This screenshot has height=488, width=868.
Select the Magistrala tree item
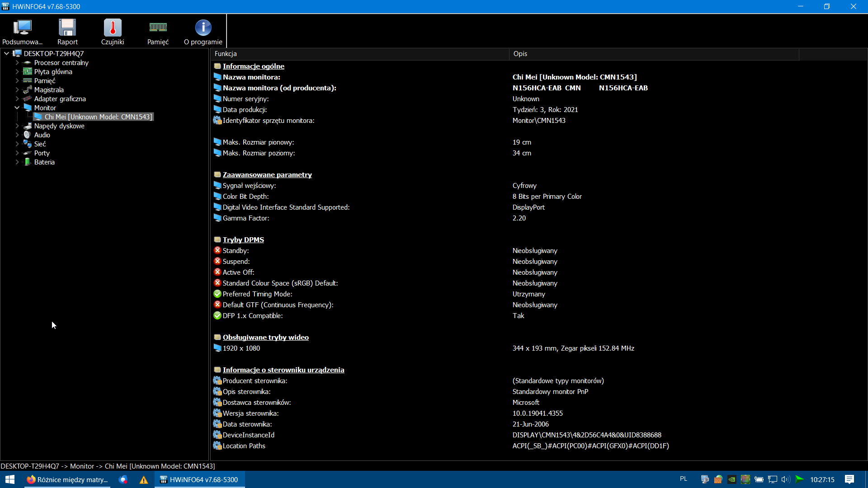pyautogui.click(x=49, y=89)
